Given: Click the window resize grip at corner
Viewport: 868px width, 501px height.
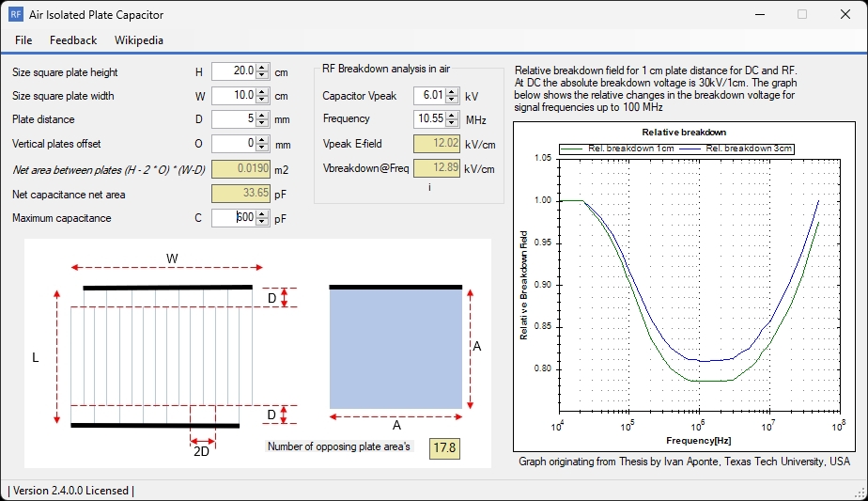Looking at the screenshot, I should click(x=860, y=493).
